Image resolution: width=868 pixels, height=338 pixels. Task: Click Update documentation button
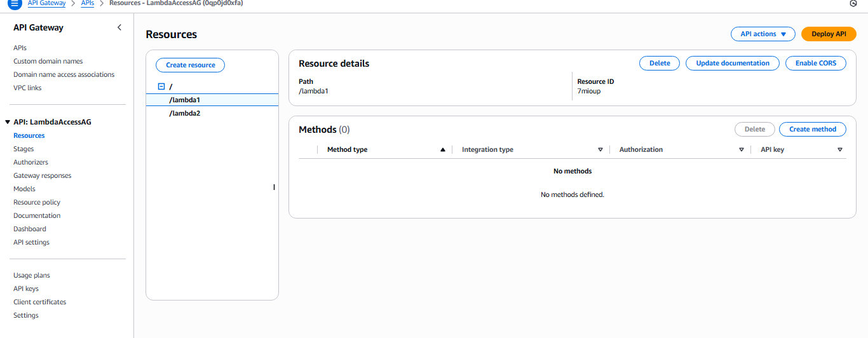tap(733, 64)
